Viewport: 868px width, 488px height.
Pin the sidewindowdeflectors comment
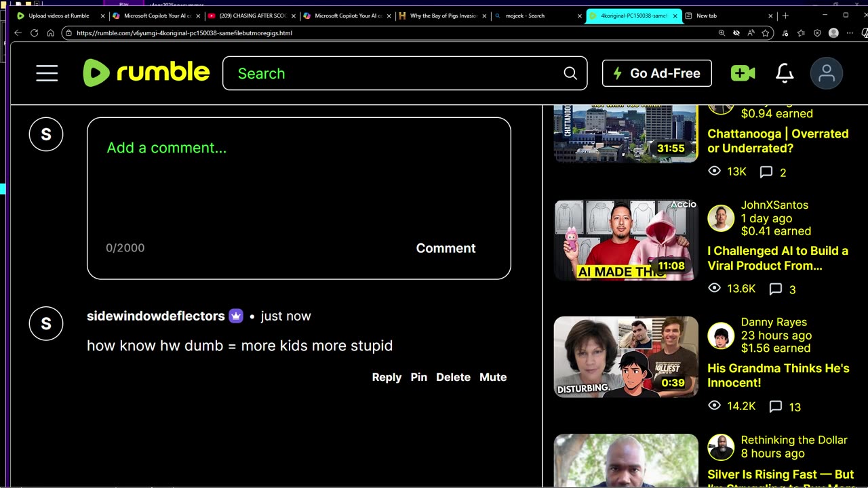pos(419,378)
